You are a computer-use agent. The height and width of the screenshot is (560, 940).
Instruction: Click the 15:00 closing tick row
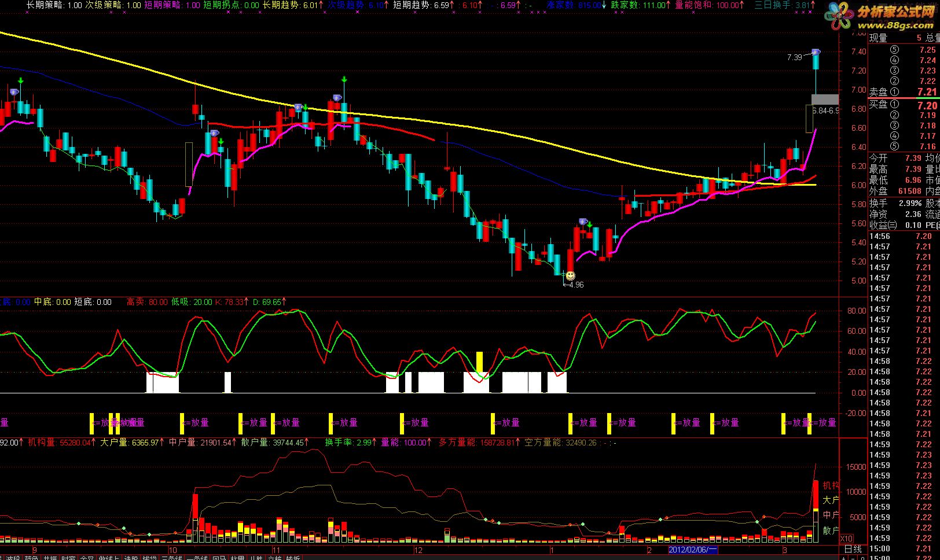click(901, 548)
